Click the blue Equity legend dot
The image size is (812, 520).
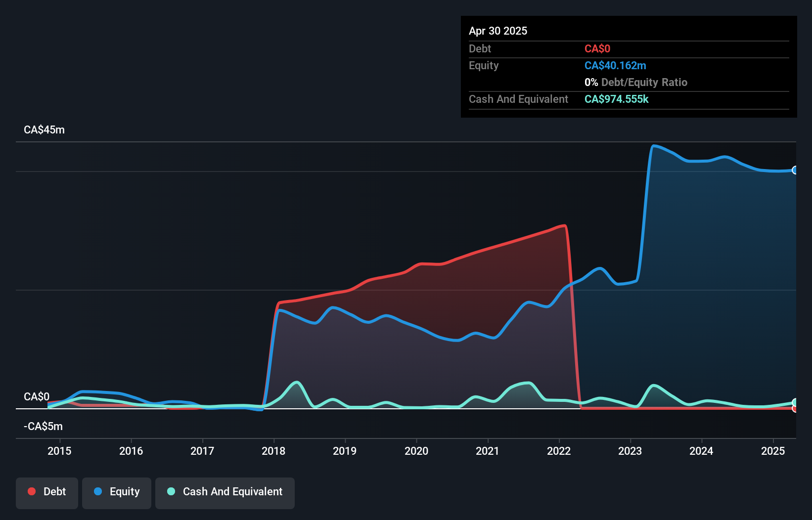coord(98,491)
